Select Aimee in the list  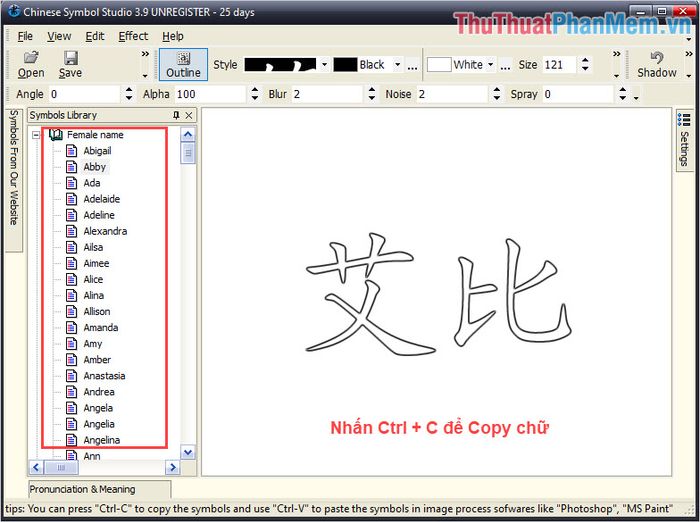click(96, 263)
